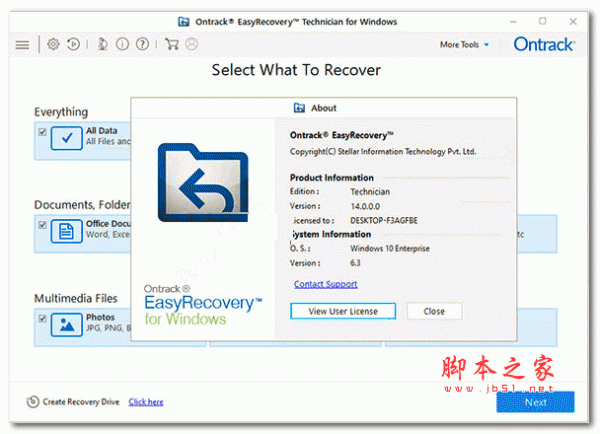Click the 'Everything' section heading
600x434 pixels.
(x=61, y=112)
